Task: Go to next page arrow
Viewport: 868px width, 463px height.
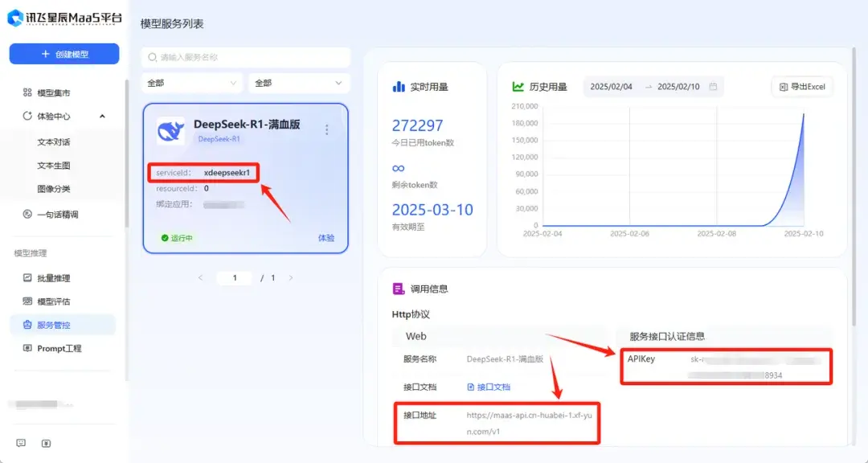Action: (291, 278)
